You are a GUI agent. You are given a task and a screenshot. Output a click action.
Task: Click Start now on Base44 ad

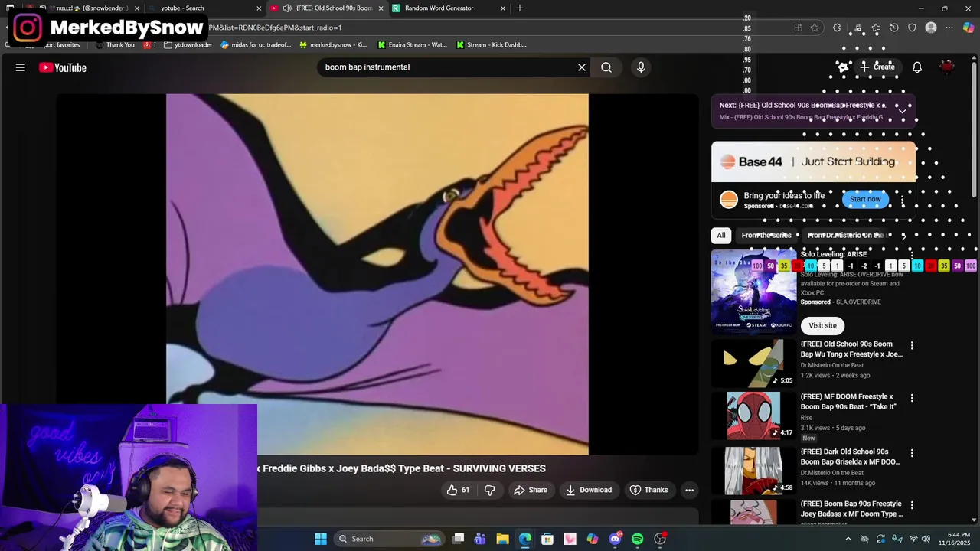(x=865, y=199)
